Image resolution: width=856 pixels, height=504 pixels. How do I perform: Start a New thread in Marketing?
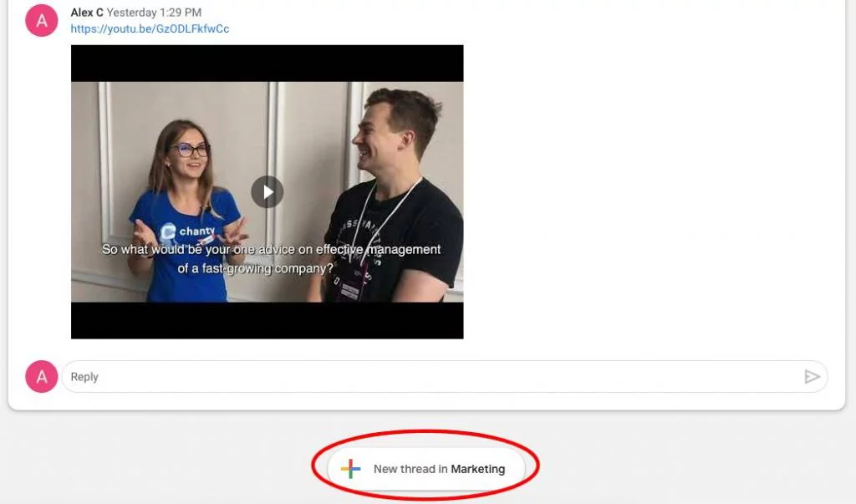[x=425, y=469]
